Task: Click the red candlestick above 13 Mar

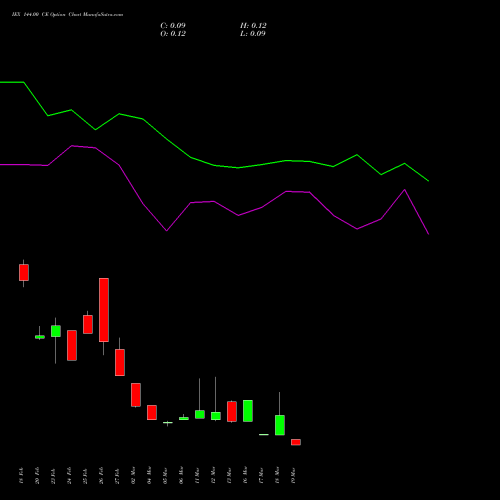Action: point(232,411)
